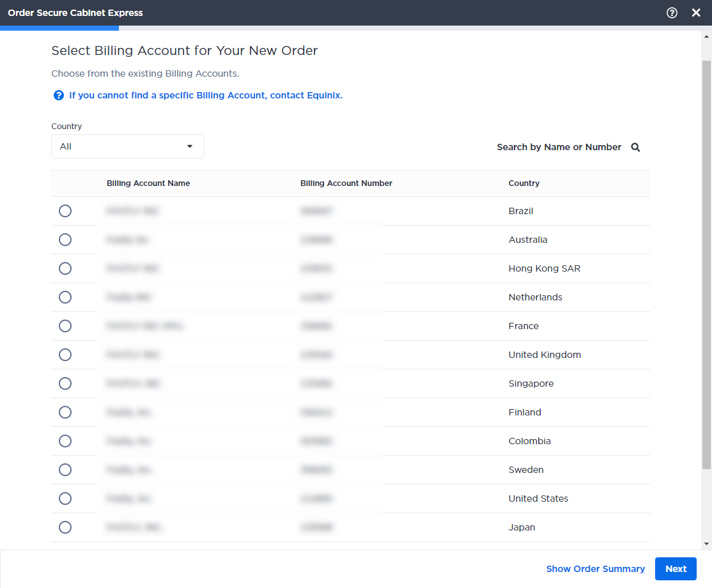Click Show Order Summary link
Screen dimensions: 712x588
[595, 569]
